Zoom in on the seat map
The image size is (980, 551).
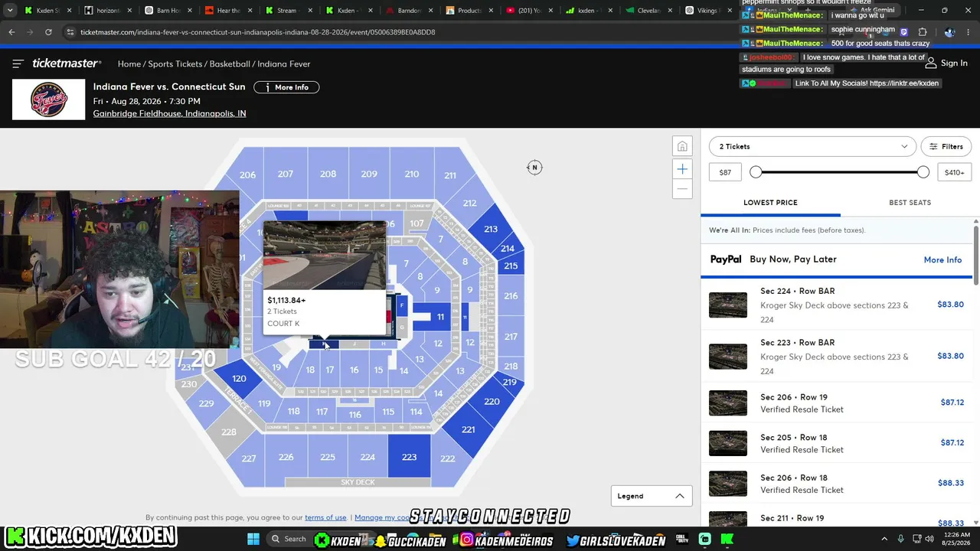coord(682,168)
